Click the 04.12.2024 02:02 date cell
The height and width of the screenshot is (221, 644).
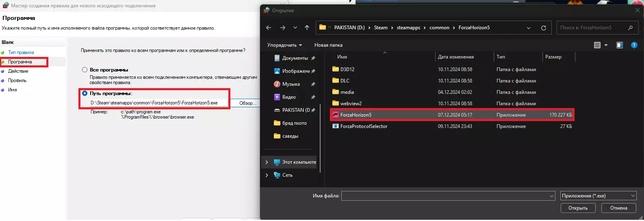click(x=455, y=92)
